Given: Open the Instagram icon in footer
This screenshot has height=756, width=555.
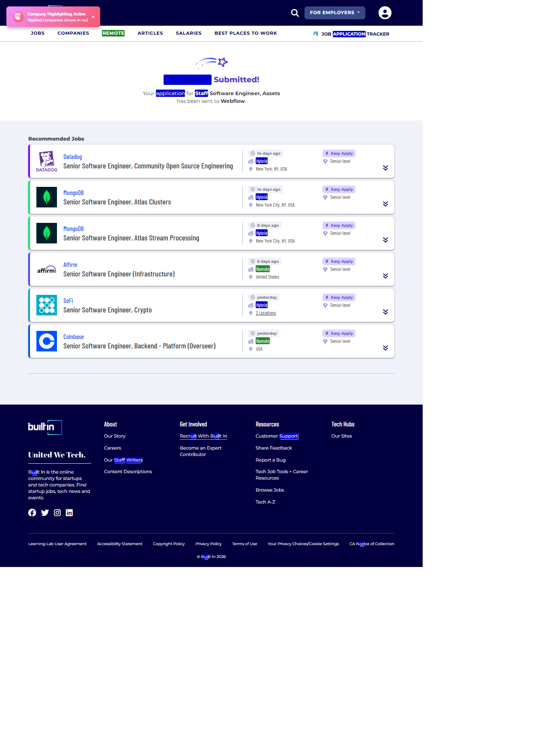Looking at the screenshot, I should pos(57,513).
